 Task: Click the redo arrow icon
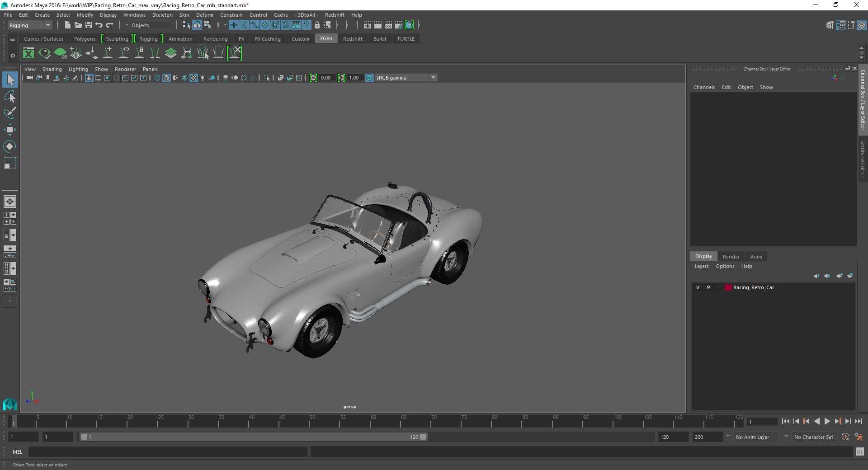pos(109,25)
